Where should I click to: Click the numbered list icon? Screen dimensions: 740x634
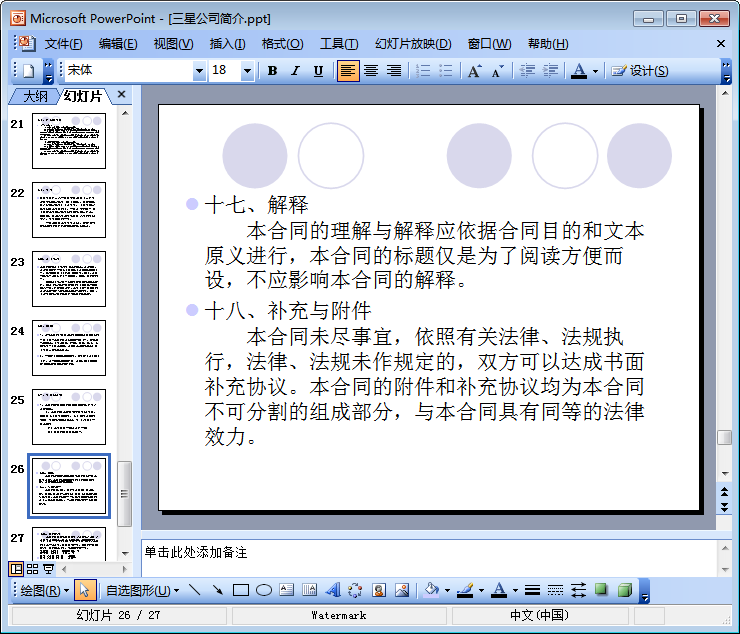click(x=423, y=71)
